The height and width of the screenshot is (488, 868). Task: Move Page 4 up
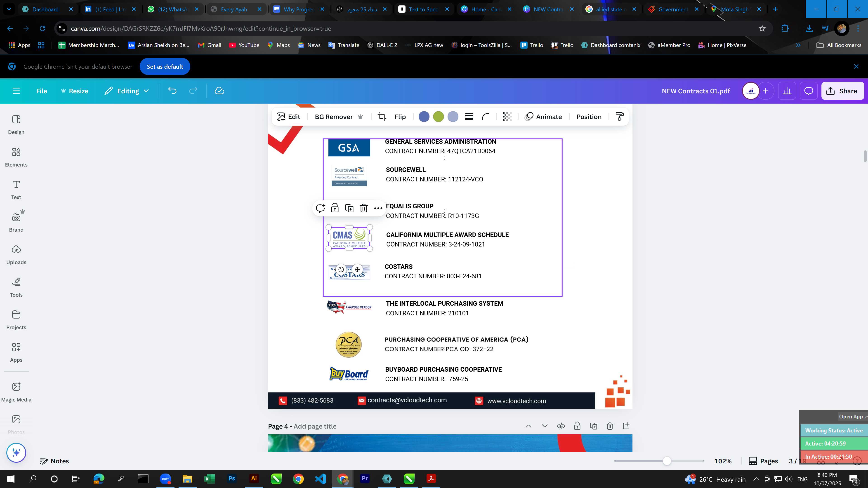pos(528,426)
